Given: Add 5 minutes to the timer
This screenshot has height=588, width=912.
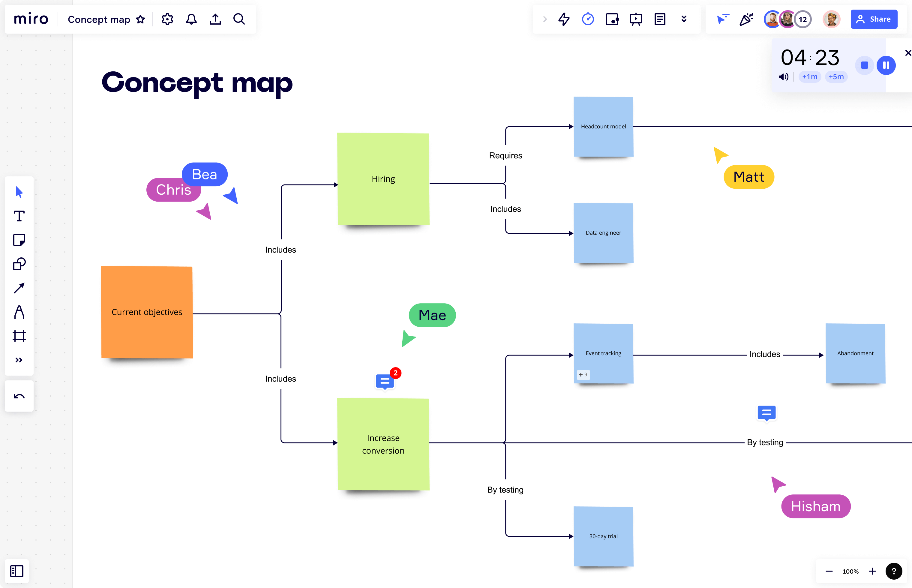Looking at the screenshot, I should [x=836, y=77].
